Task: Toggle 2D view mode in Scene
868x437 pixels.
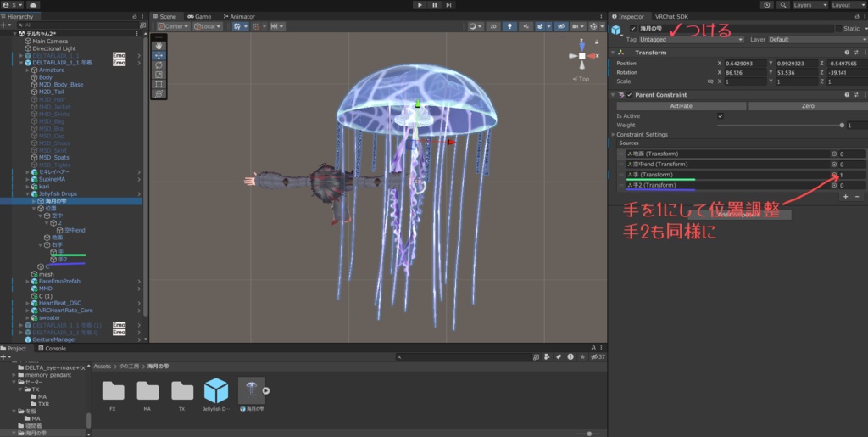Action: pos(492,26)
